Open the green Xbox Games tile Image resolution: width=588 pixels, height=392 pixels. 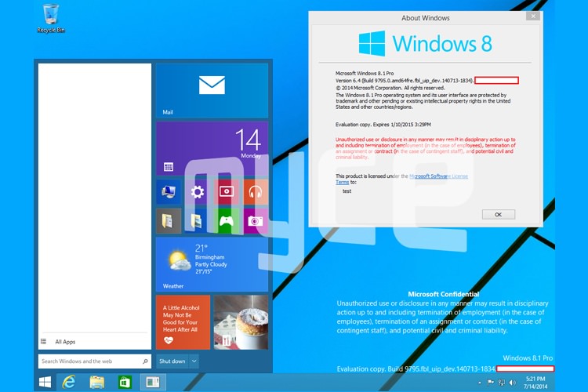[227, 221]
